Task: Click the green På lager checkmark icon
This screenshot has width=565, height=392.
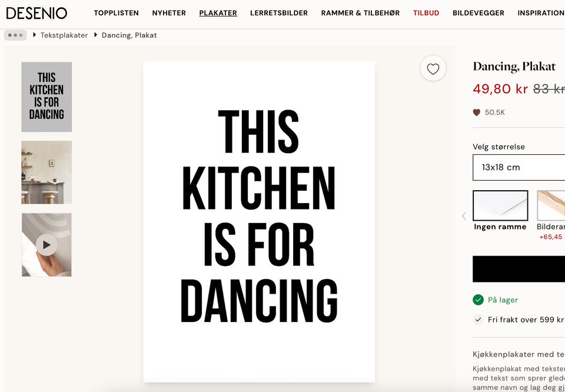Action: coord(478,300)
